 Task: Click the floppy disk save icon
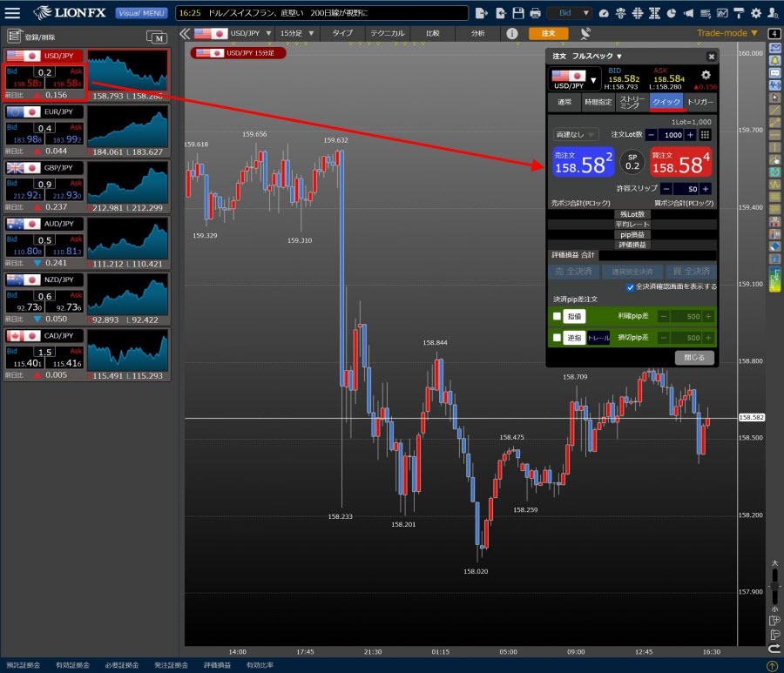tap(518, 13)
